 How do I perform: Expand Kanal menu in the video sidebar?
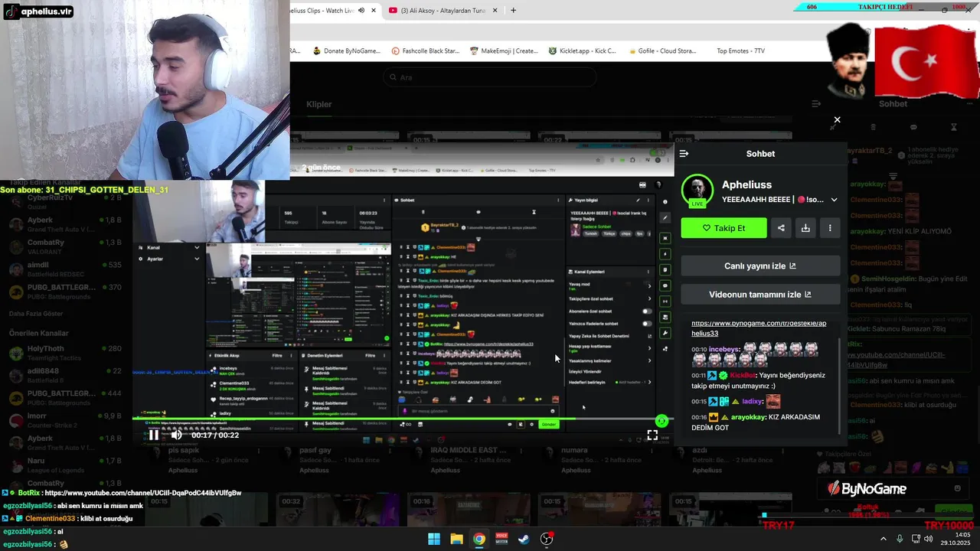coord(167,248)
